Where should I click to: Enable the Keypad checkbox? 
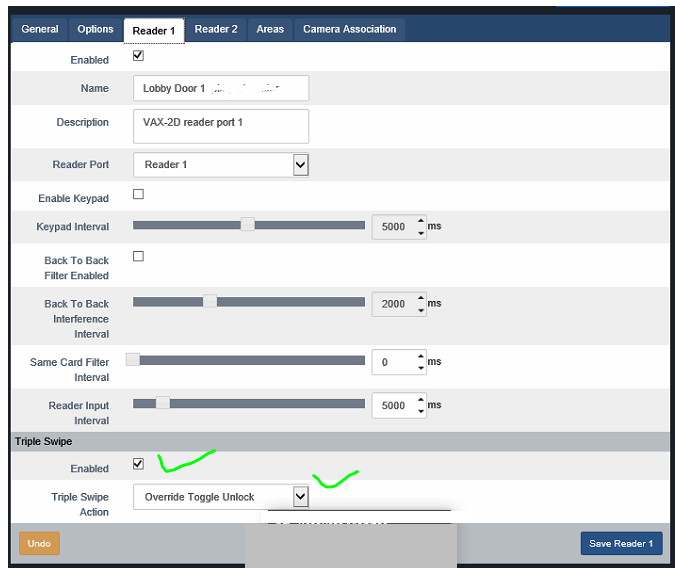pyautogui.click(x=139, y=194)
